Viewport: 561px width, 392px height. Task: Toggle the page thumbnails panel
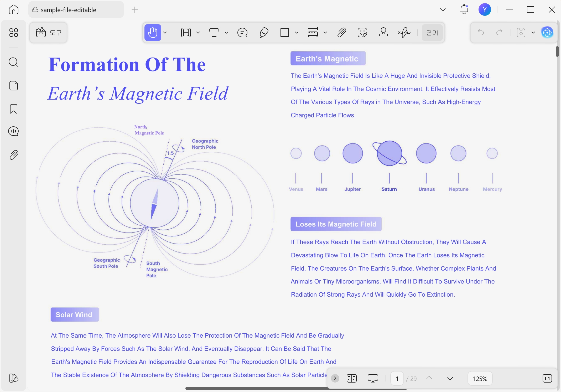(x=14, y=86)
